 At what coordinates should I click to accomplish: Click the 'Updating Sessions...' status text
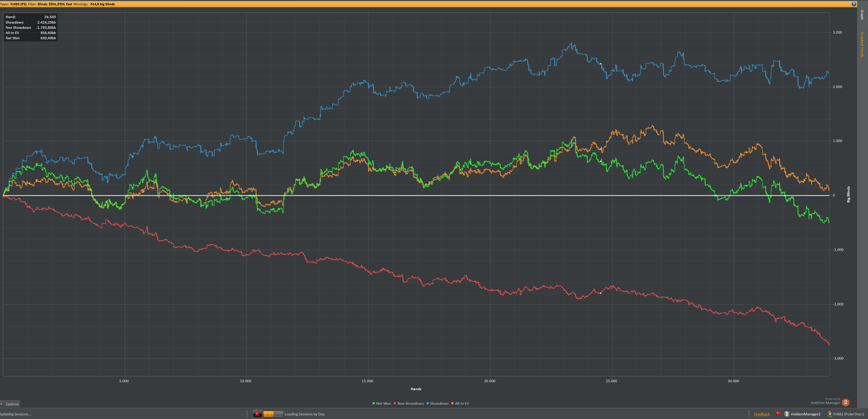tap(15, 414)
